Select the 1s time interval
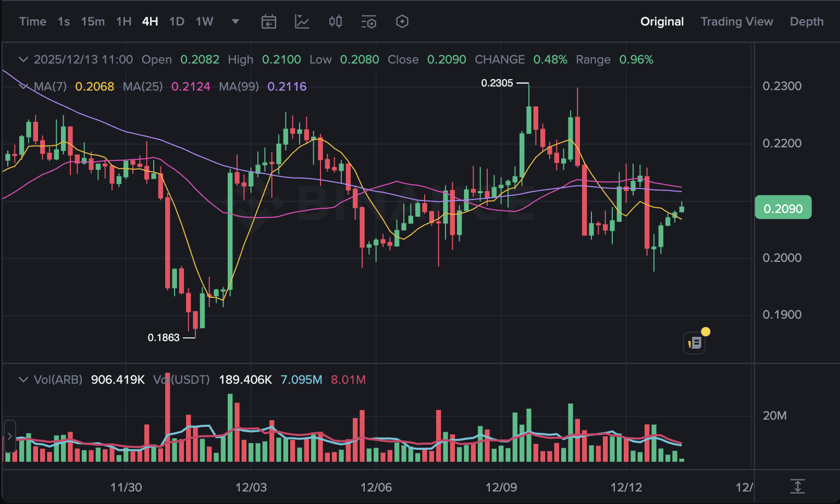Viewport: 840px width, 504px height. click(x=64, y=22)
